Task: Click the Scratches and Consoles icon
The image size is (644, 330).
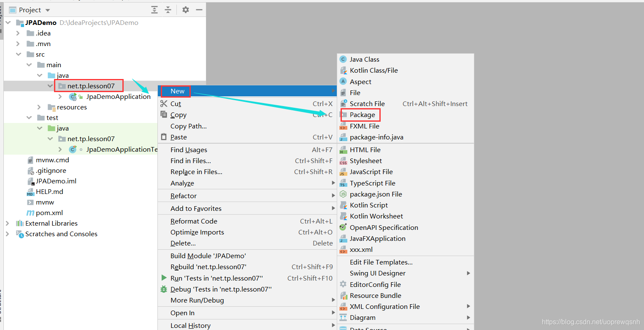Action: [20, 234]
